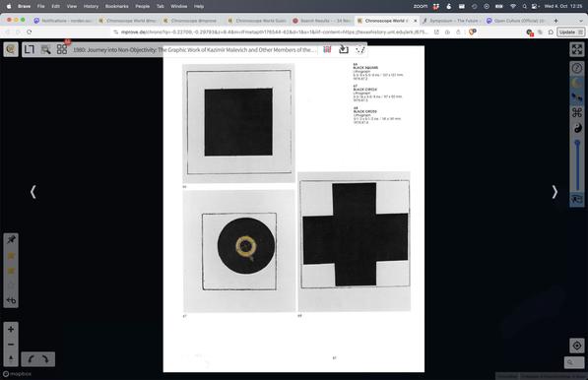This screenshot has height=380, width=588.
Task: Click the undo arrow icon in left toolbar
Action: coord(11,300)
